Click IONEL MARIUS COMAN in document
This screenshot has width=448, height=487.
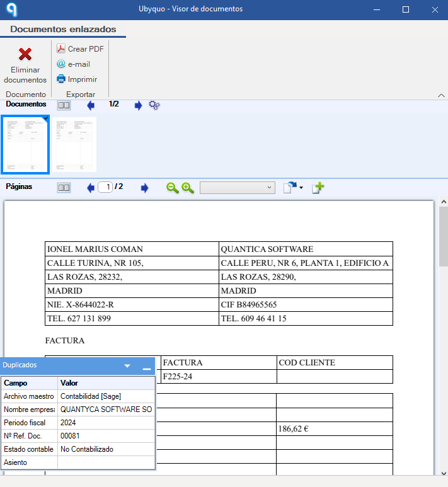coord(95,249)
